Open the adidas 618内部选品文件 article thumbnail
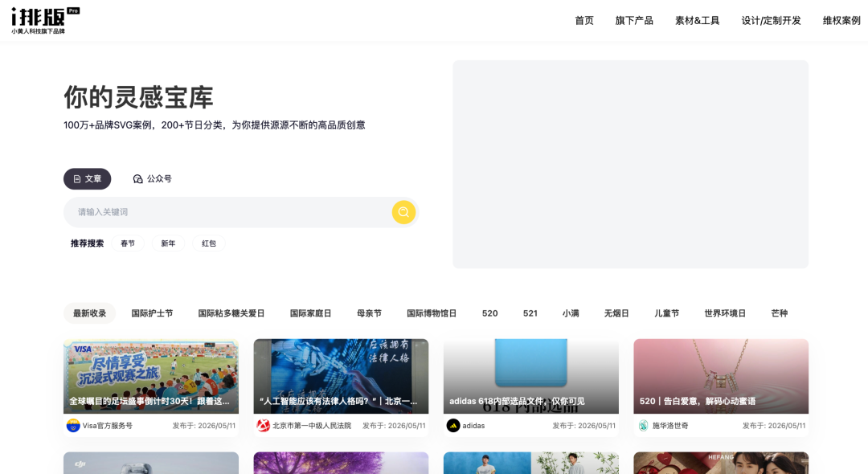This screenshot has width=868, height=474. [x=531, y=376]
